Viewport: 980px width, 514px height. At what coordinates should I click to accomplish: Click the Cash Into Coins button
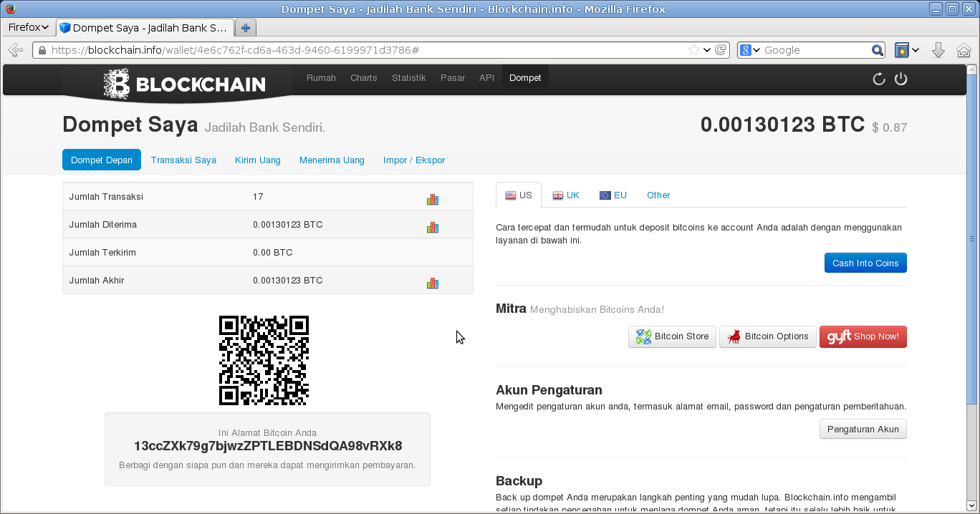click(x=865, y=263)
